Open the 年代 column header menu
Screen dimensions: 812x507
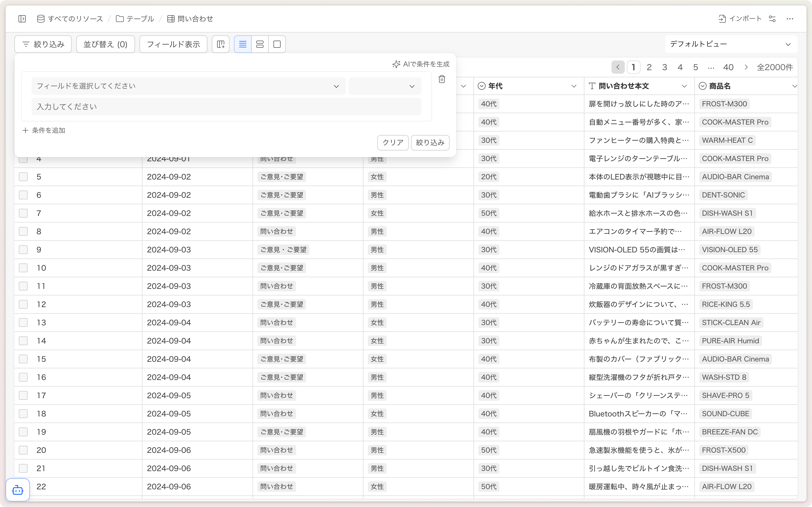(x=574, y=86)
